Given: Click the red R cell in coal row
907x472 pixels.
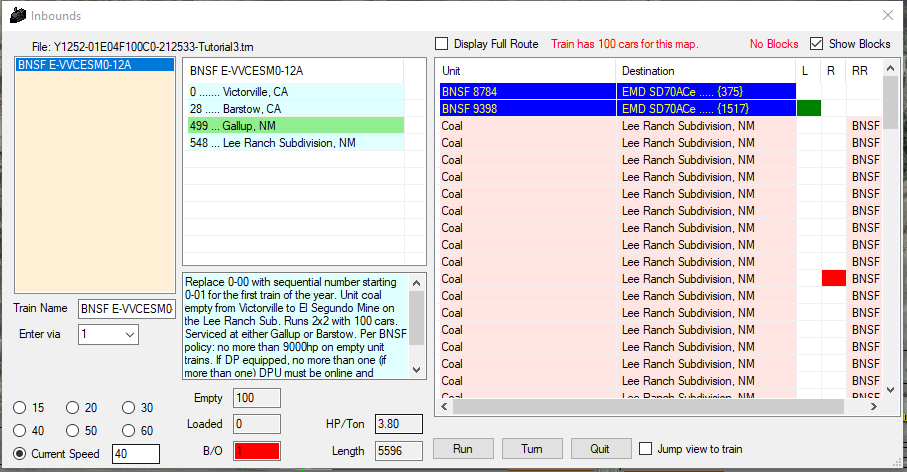Looking at the screenshot, I should click(834, 279).
